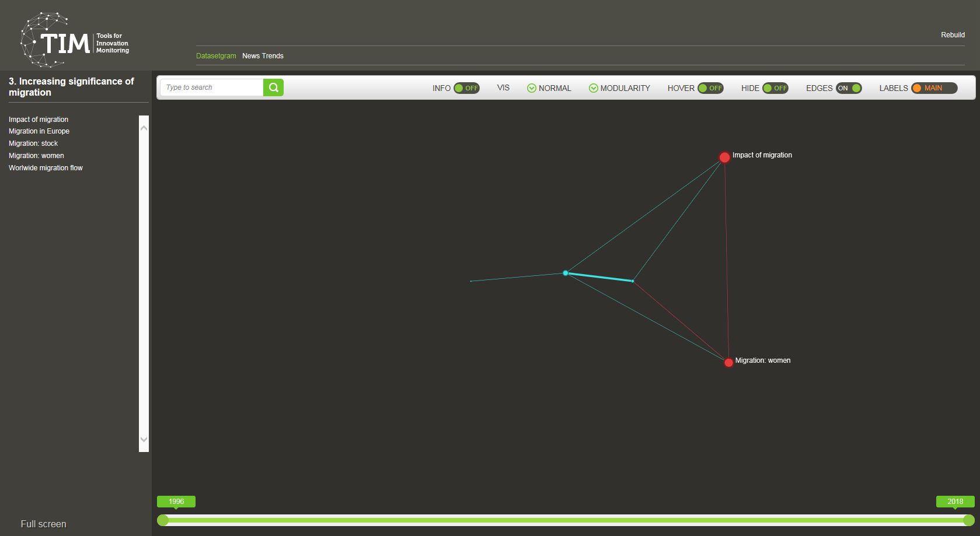Click the timeline end handle at 2018
The image size is (980, 536).
click(x=968, y=520)
